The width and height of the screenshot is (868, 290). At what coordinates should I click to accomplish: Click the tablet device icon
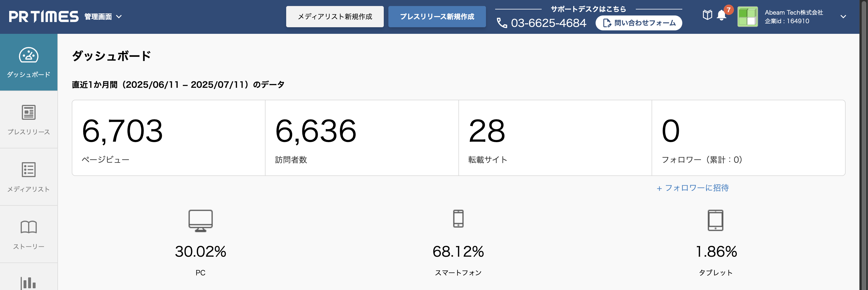point(715,220)
